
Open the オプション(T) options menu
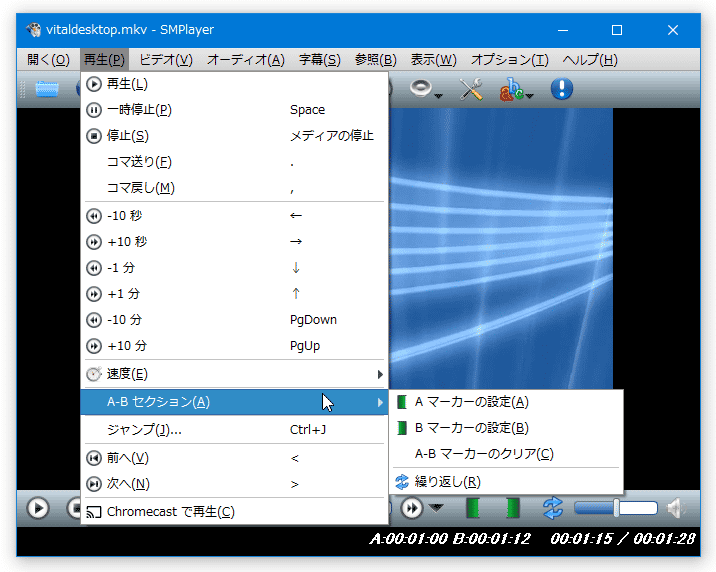click(510, 60)
